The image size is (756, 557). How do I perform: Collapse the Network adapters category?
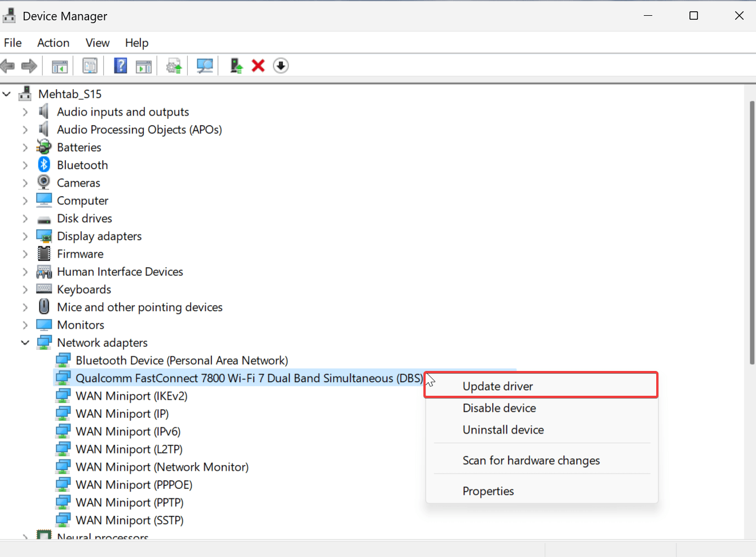(x=25, y=342)
